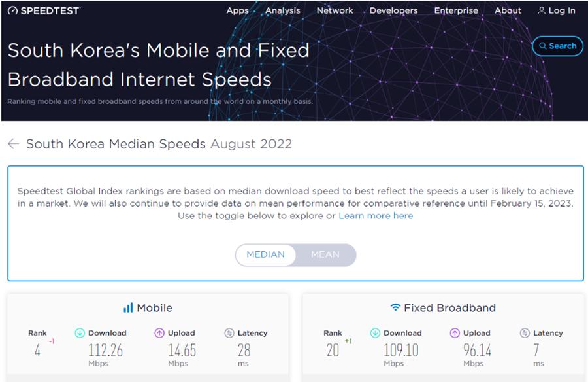Click the user profile icon next to Log In
The width and height of the screenshot is (588, 382).
pyautogui.click(x=541, y=10)
